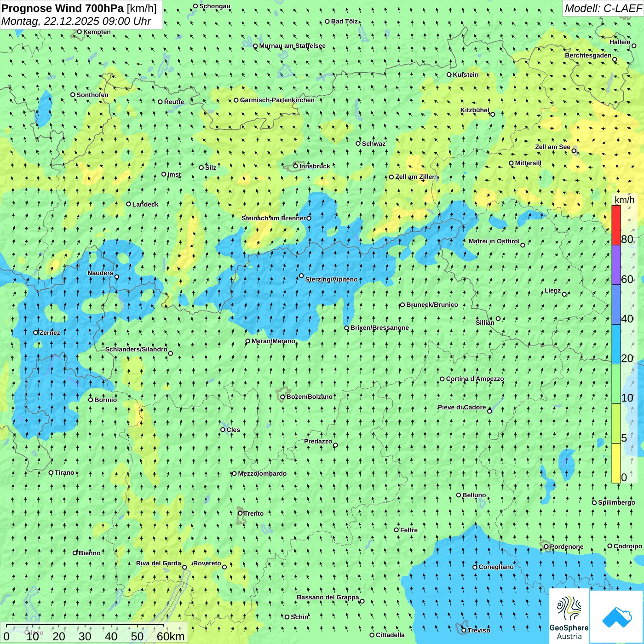This screenshot has width=644, height=644.
Task: Click the Riva del Garda label
Action: [x=158, y=563]
